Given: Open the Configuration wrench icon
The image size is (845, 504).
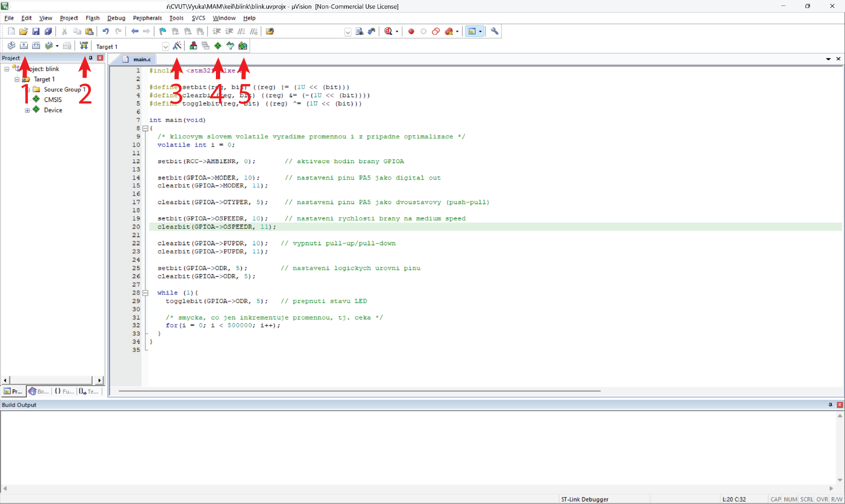Looking at the screenshot, I should click(494, 31).
